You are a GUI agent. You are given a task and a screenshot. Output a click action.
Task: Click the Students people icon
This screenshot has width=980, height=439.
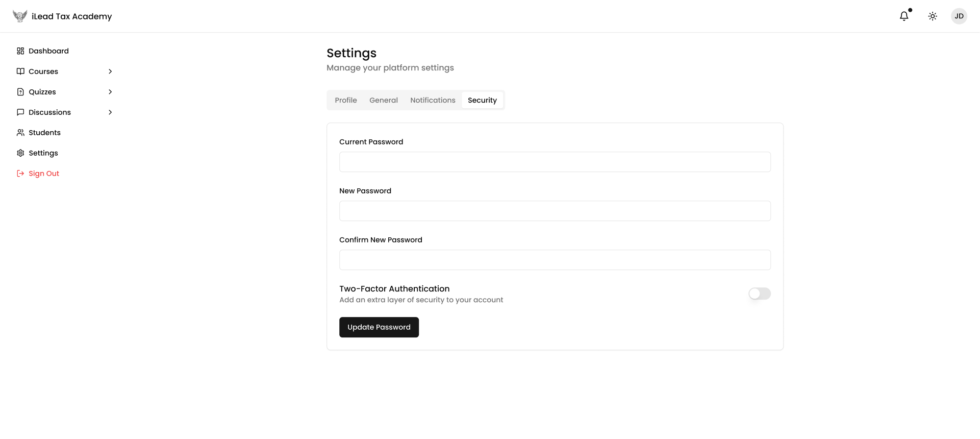tap(20, 133)
